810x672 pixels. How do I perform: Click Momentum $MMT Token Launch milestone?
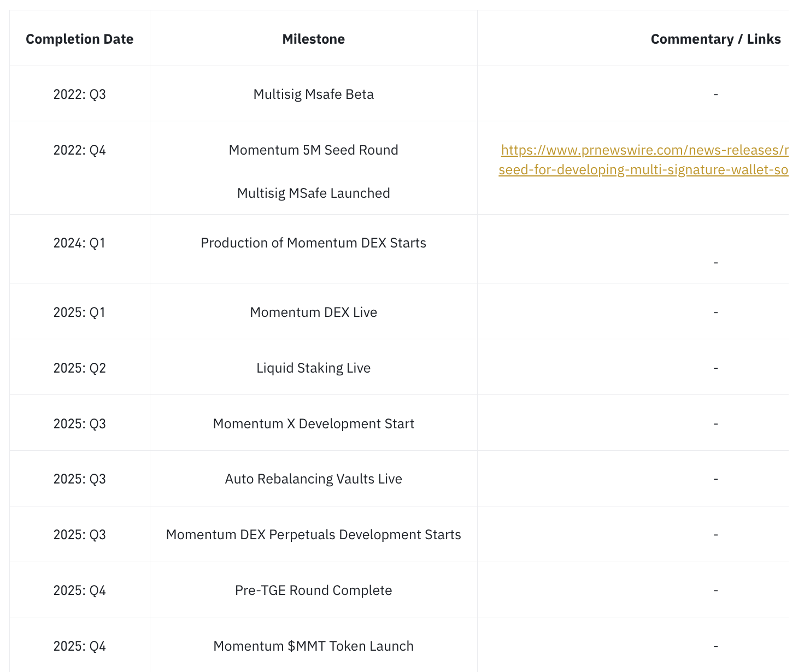coord(313,646)
